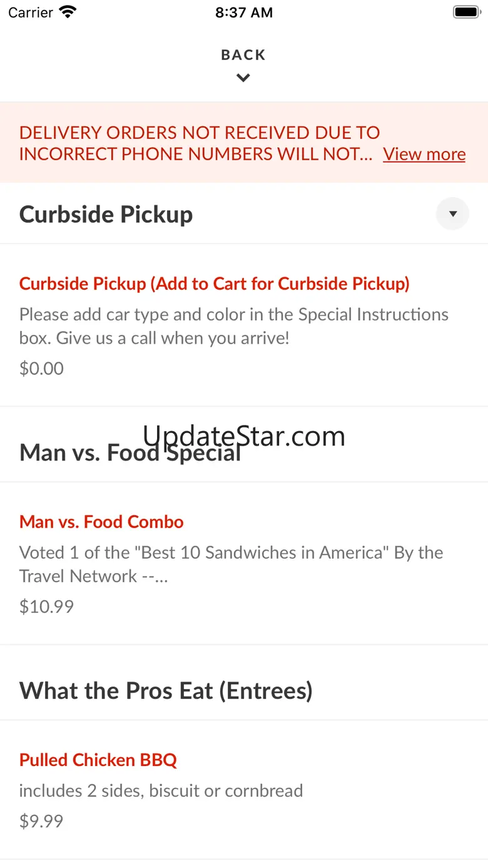Tap Best 10 Sandwiches description text

231,564
